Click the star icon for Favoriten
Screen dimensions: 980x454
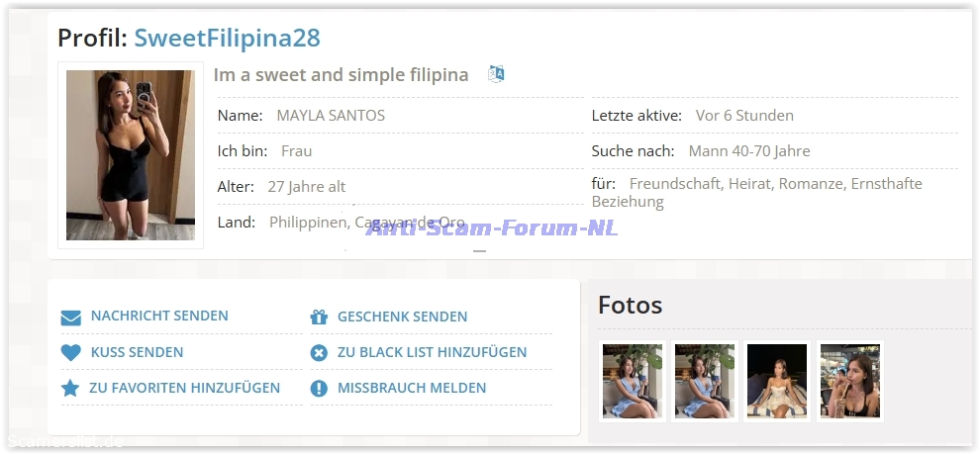point(70,389)
